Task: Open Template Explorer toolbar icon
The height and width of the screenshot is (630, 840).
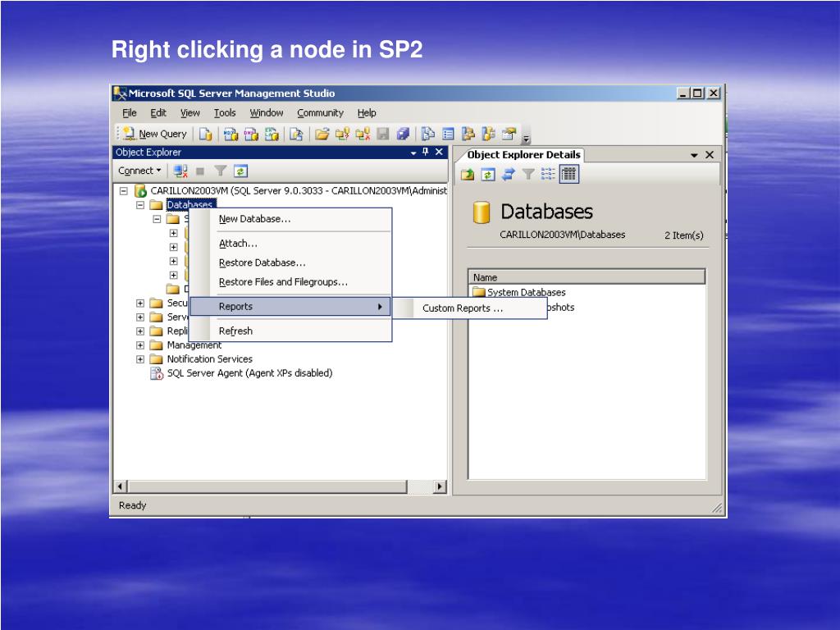Action: pyautogui.click(x=489, y=134)
